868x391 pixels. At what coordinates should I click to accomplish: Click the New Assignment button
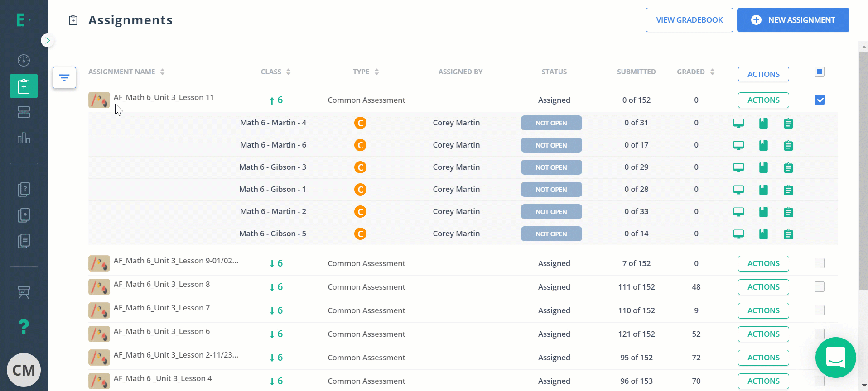(x=793, y=20)
